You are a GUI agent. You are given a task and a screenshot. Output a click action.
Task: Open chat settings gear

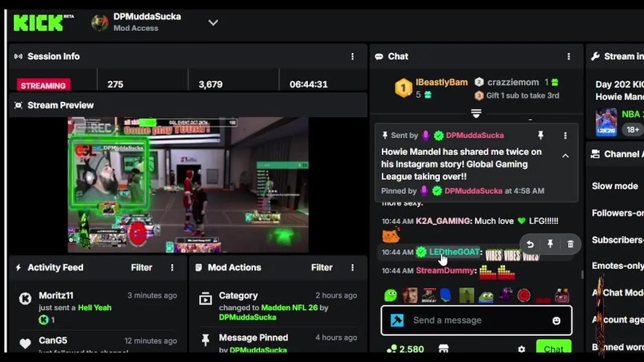(521, 349)
